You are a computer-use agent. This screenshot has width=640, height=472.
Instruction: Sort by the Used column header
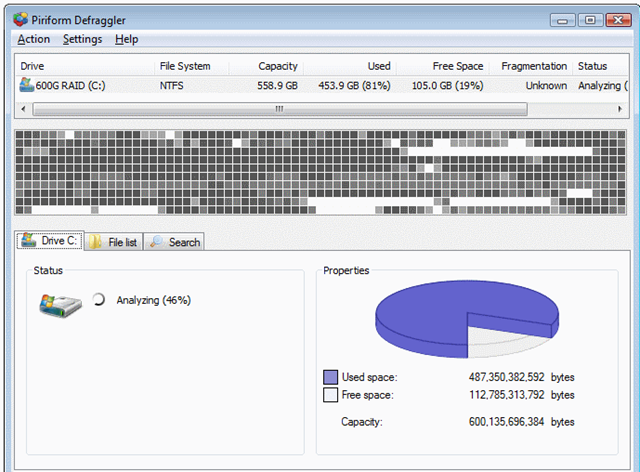tap(350, 66)
